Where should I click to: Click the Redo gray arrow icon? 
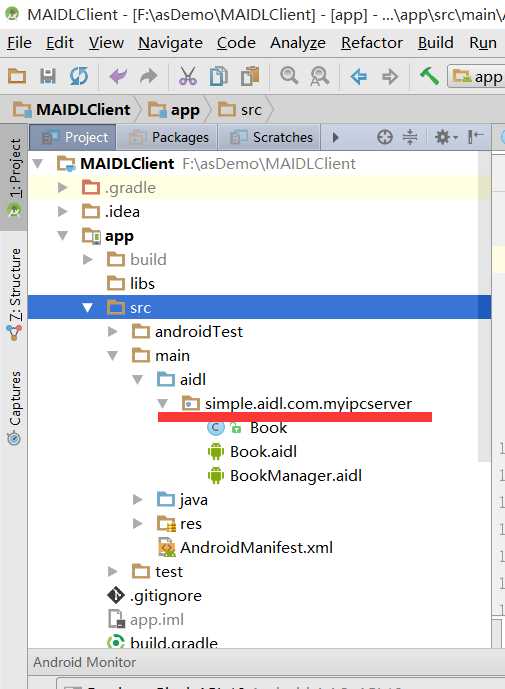(149, 76)
